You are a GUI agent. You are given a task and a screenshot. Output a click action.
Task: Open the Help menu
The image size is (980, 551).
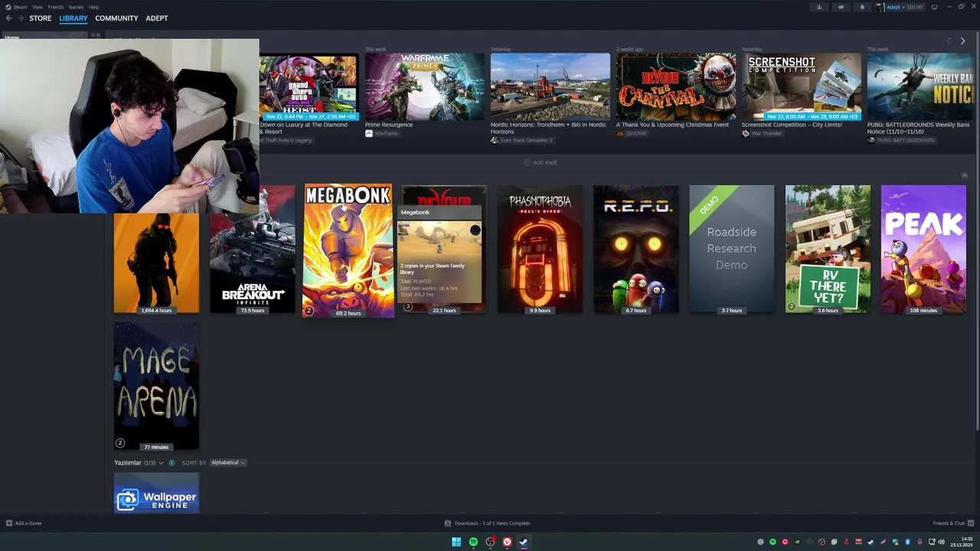click(x=93, y=7)
